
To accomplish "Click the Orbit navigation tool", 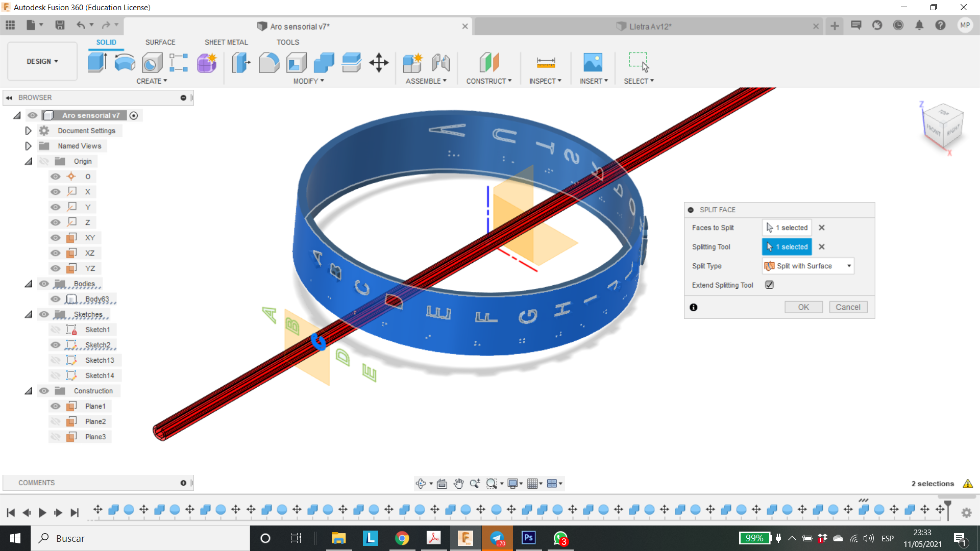I will point(421,484).
